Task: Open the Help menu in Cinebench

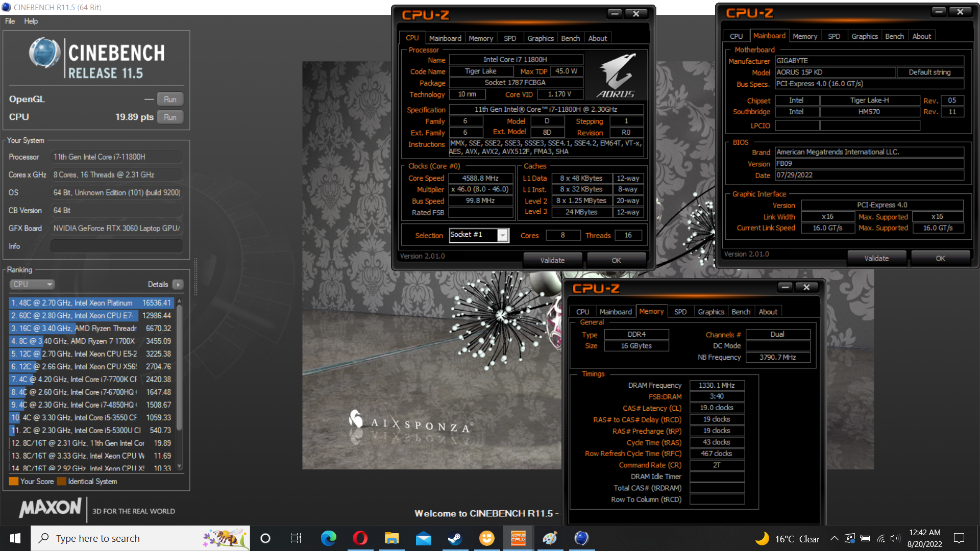Action: pyautogui.click(x=31, y=21)
